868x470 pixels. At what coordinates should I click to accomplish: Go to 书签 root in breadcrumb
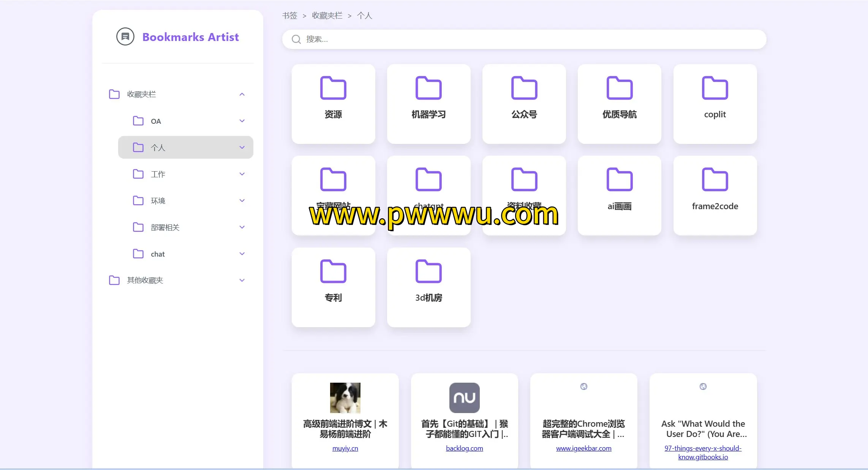(x=289, y=16)
